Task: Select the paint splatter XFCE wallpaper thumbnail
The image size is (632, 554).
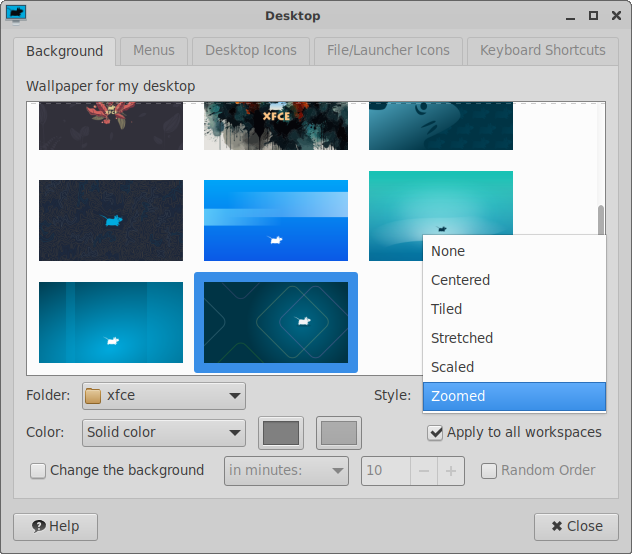Action: pos(276,126)
